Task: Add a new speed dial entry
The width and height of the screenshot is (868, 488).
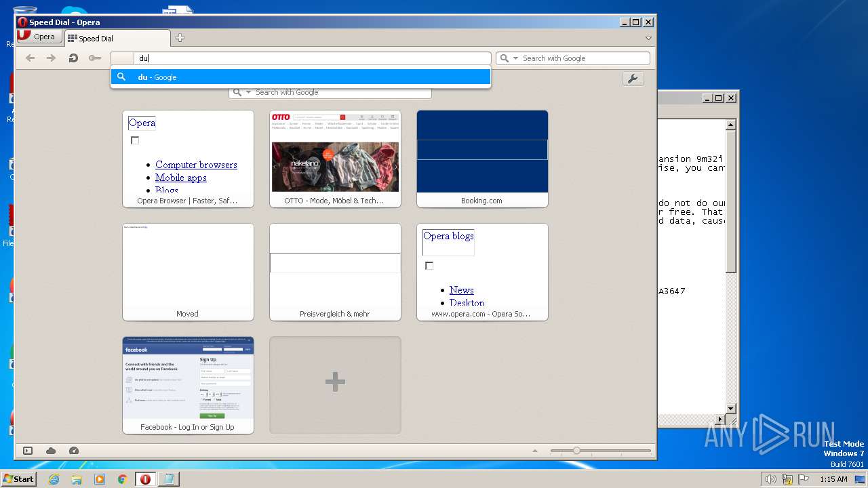Action: pyautogui.click(x=335, y=385)
